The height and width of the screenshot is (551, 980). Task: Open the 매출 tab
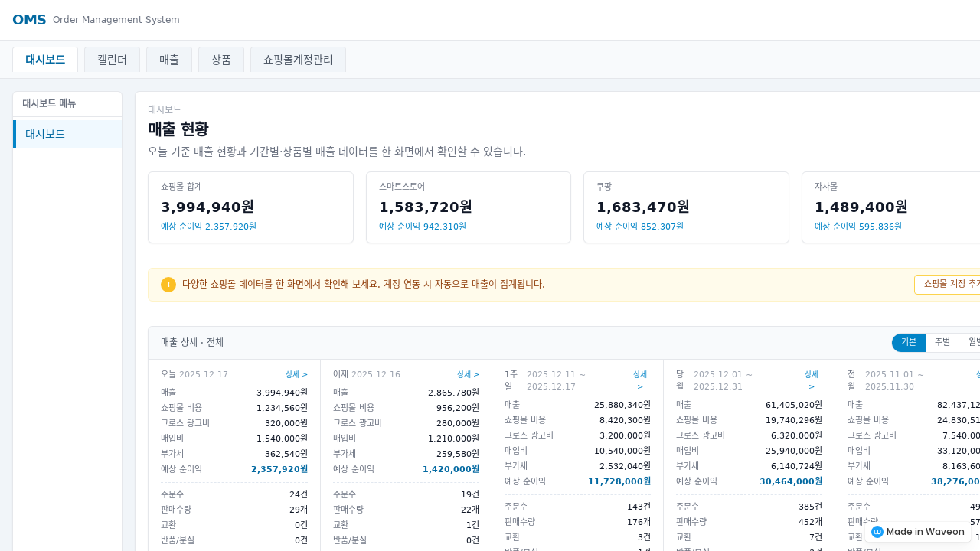pyautogui.click(x=168, y=59)
